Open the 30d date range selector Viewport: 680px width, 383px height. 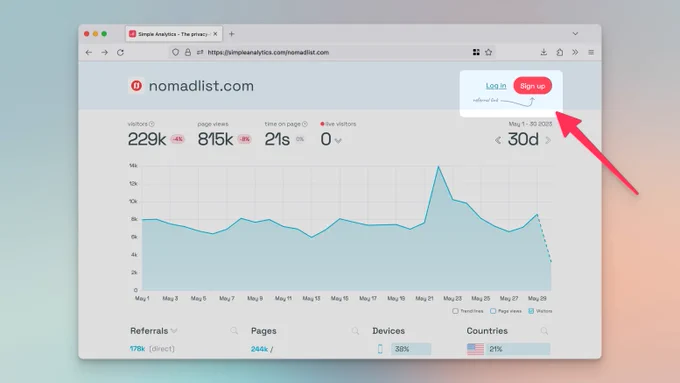523,139
